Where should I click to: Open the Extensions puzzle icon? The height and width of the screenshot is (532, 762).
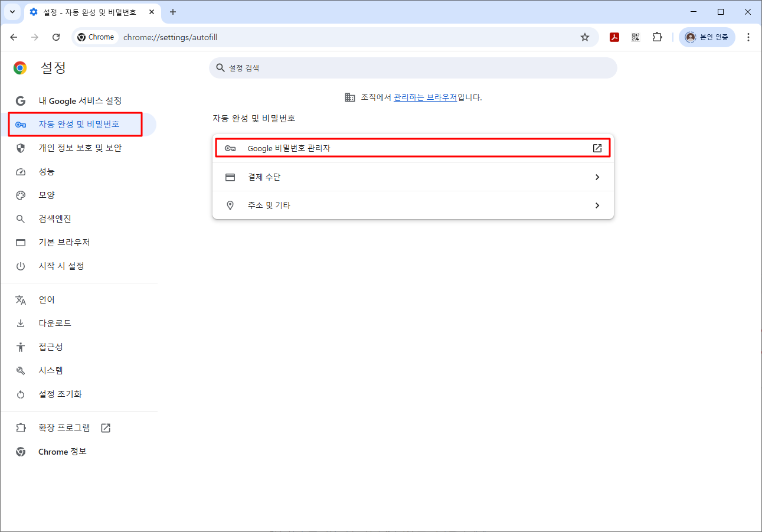(x=657, y=37)
